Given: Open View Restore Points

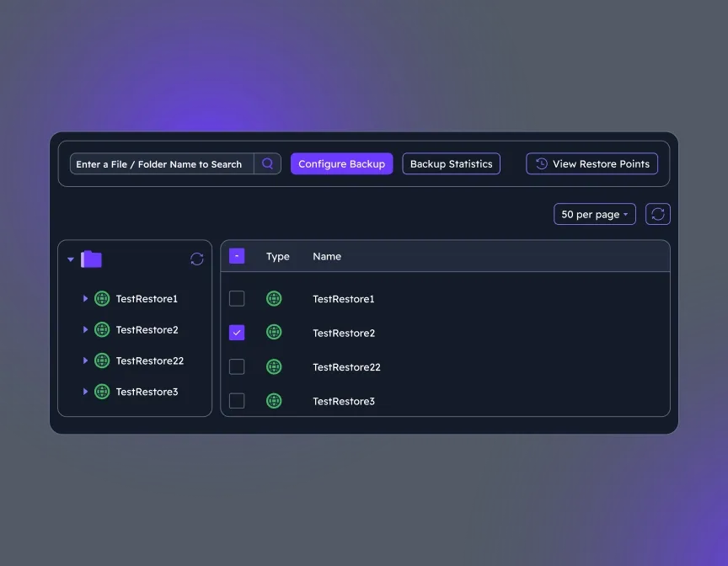Looking at the screenshot, I should click(x=591, y=164).
